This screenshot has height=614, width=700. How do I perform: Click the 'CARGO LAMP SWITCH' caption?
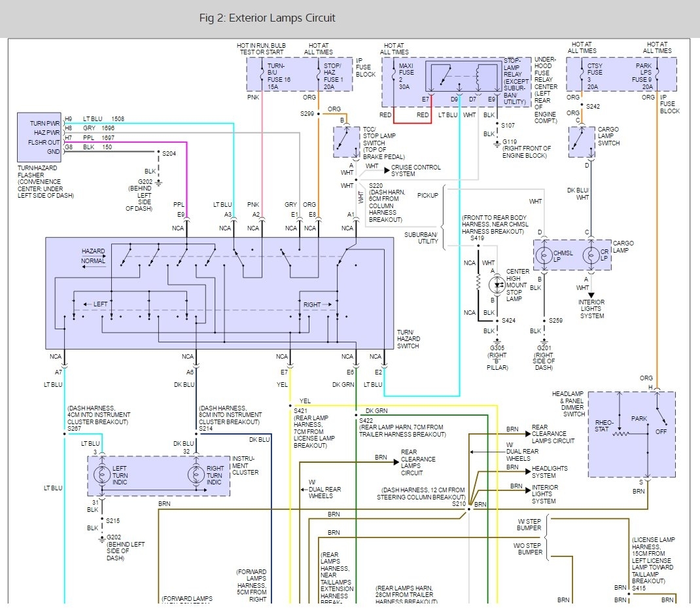click(x=608, y=136)
